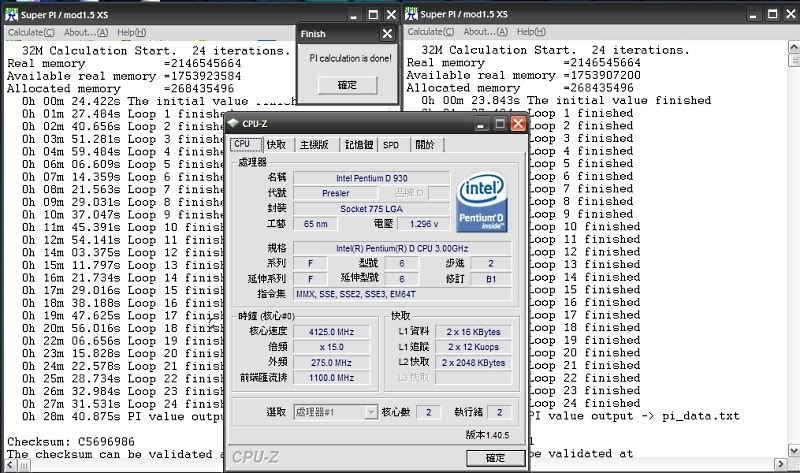This screenshot has height=473, width=800.
Task: Click 'Checksum: C5696986' text in left Super PI
Action: [x=71, y=442]
